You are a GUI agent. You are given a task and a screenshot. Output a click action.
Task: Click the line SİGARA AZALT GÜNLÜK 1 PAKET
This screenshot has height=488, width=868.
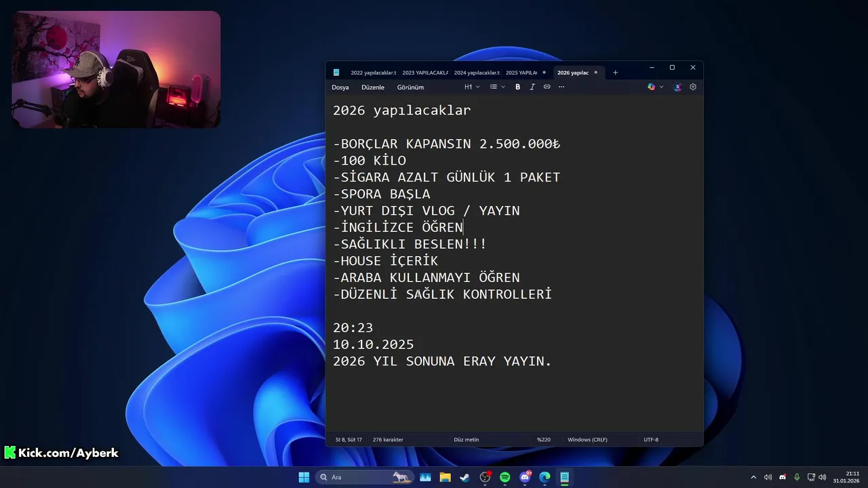click(x=446, y=178)
